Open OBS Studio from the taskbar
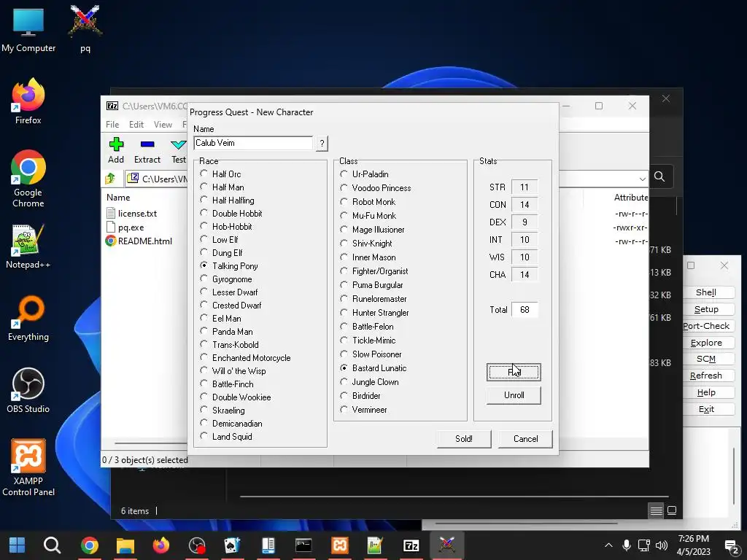The width and height of the screenshot is (747, 560). [x=197, y=545]
